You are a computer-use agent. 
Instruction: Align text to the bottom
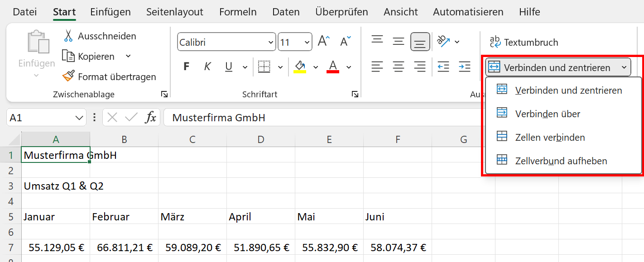point(420,42)
